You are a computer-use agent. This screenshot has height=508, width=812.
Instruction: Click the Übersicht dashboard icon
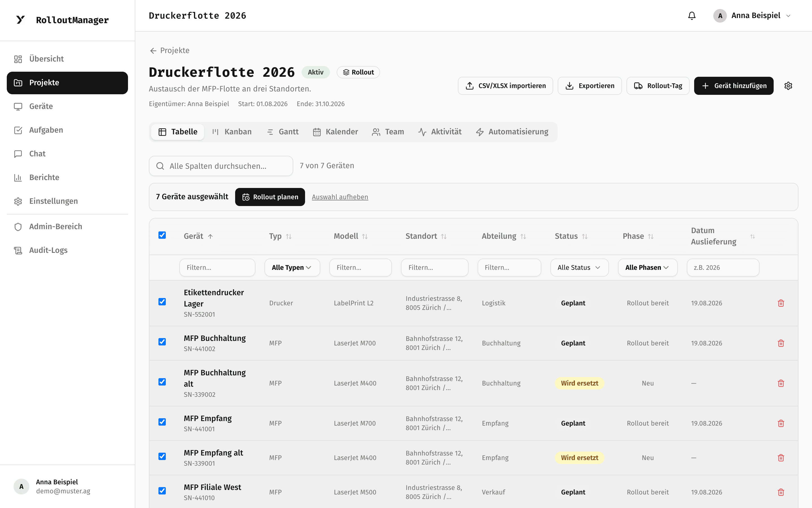tap(18, 59)
